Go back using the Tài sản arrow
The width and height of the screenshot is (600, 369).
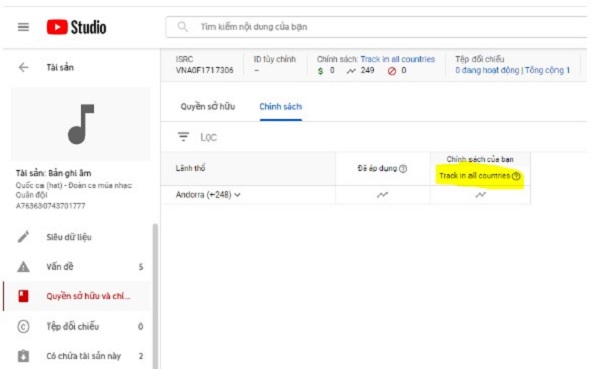click(23, 67)
